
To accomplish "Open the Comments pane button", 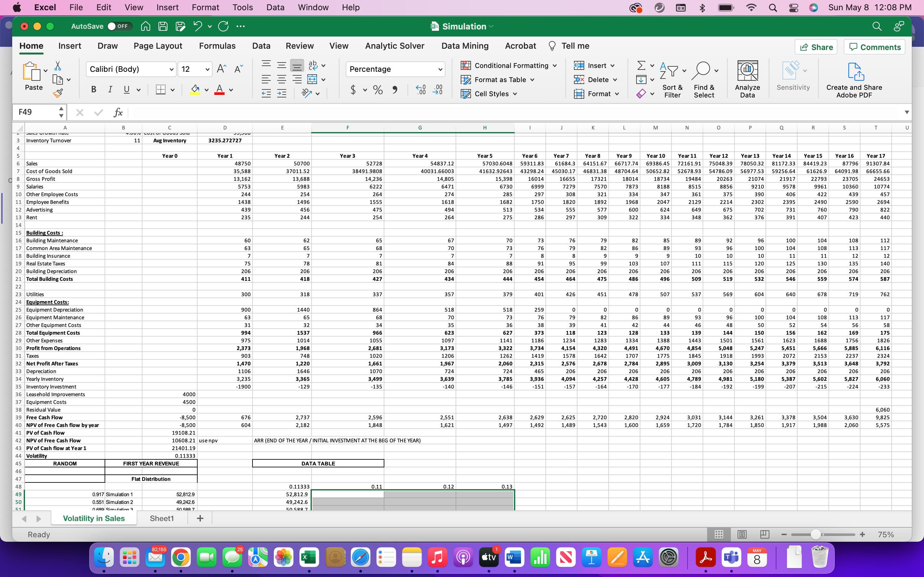I will pos(874,47).
